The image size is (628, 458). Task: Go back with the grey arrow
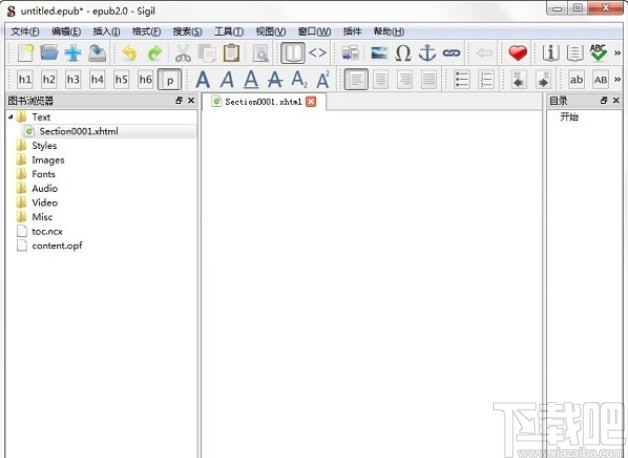point(484,53)
